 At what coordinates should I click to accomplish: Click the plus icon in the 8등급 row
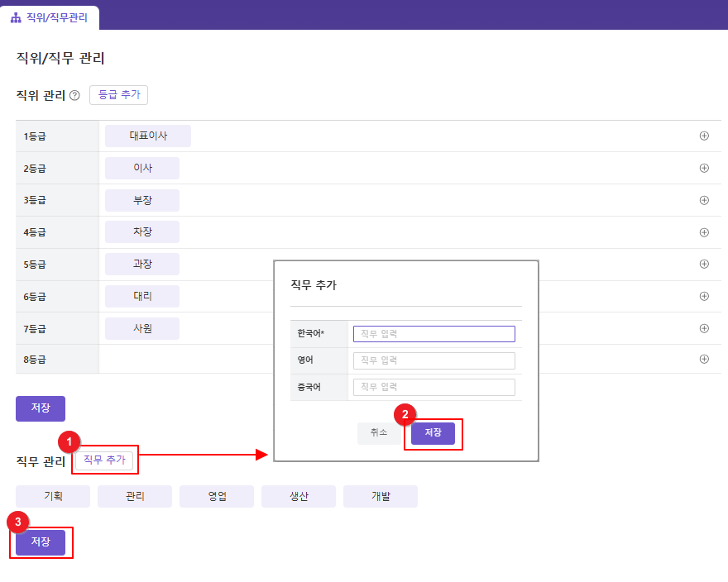pyautogui.click(x=704, y=359)
